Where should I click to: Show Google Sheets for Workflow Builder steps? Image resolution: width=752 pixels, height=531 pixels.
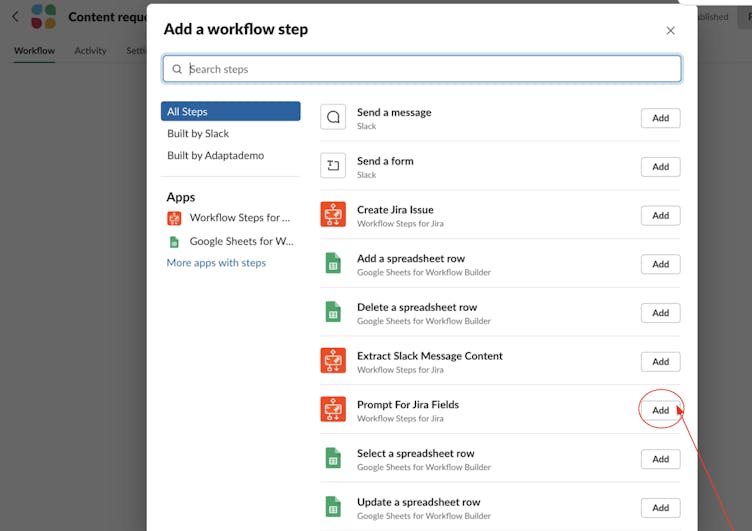click(230, 242)
